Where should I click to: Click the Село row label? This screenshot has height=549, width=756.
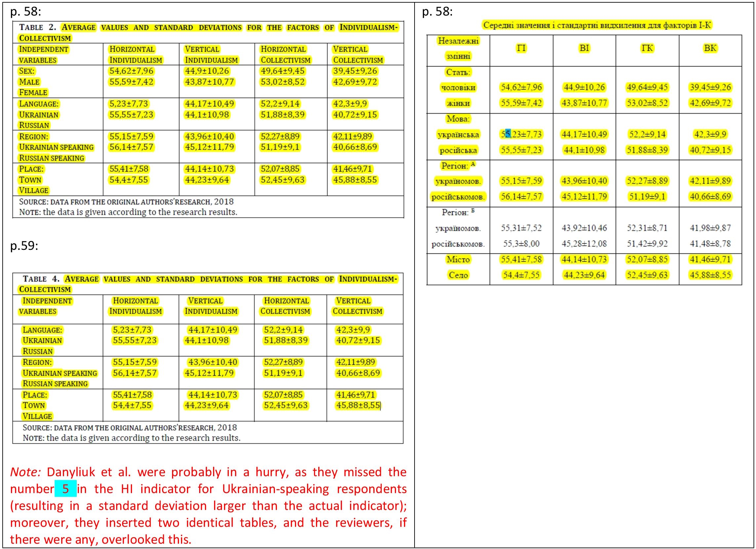click(458, 275)
